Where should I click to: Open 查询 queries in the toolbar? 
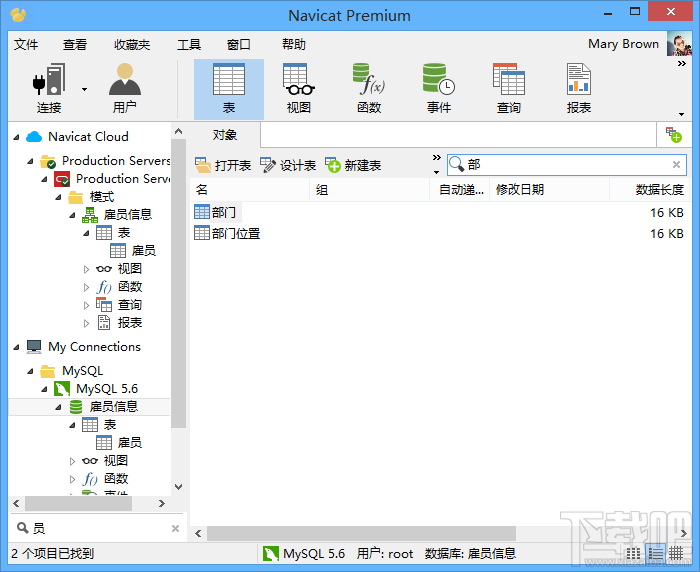(509, 88)
